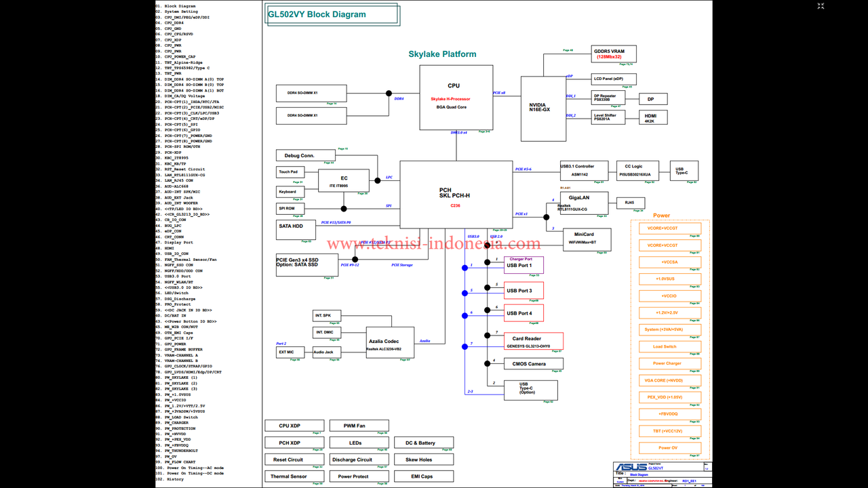Screen dimensions: 868x488
Task: Click the LCD Panel (eDP) block
Action: (x=614, y=79)
